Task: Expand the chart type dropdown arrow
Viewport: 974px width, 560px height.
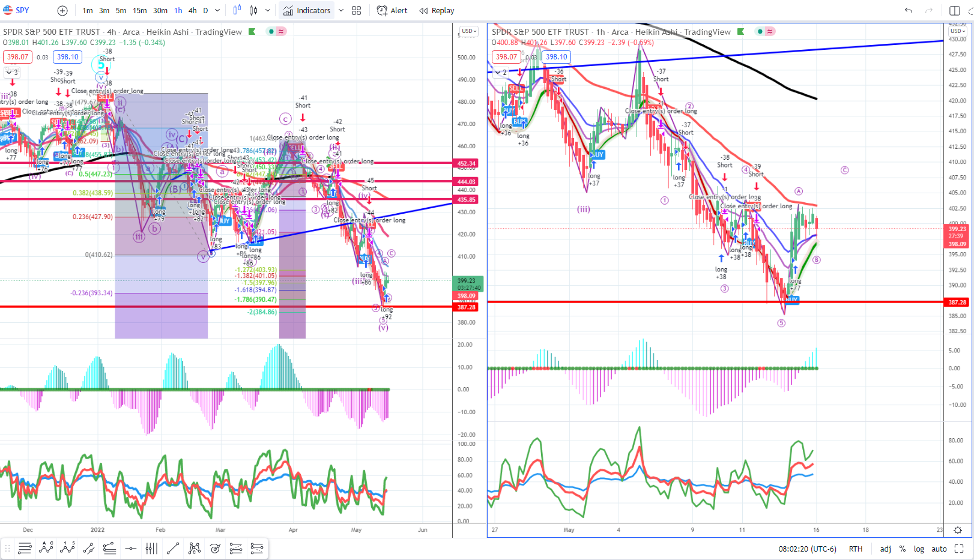Action: click(268, 10)
